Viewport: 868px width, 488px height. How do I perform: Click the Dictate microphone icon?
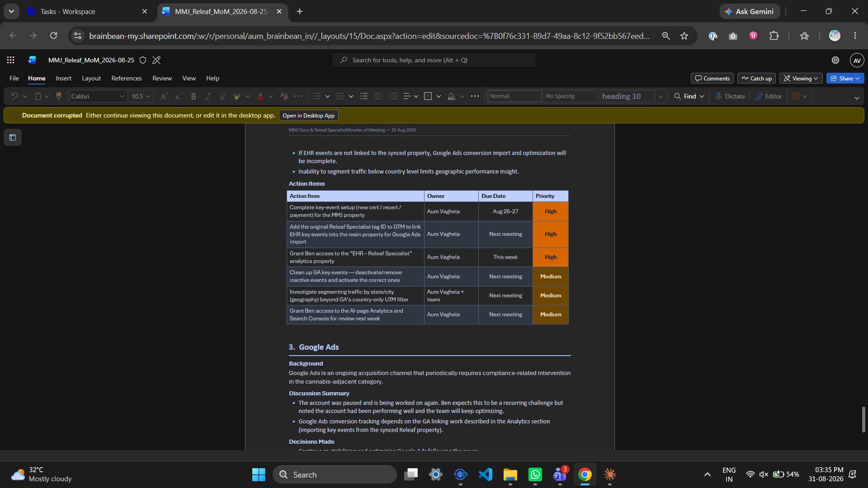(x=718, y=96)
